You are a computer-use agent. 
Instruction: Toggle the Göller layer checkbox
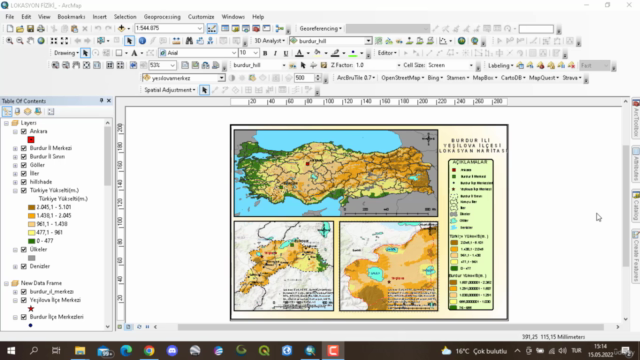click(x=24, y=165)
